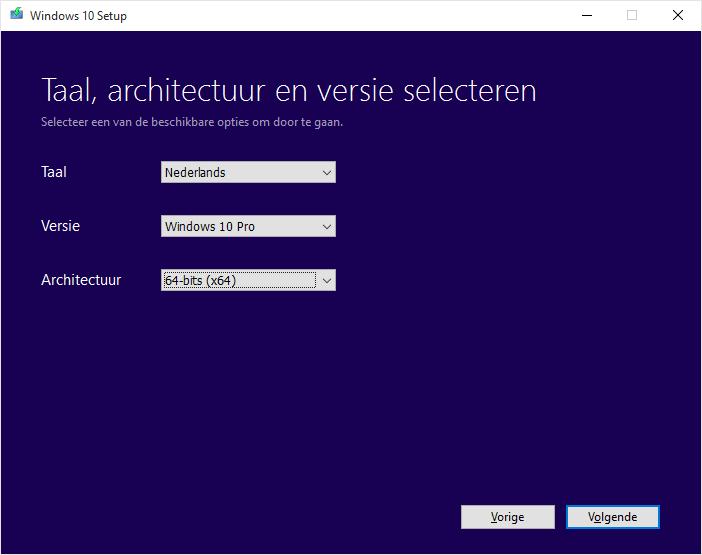Click the empty dark background below Architectuur
Viewport: 702px width, 555px height.
pos(300,400)
